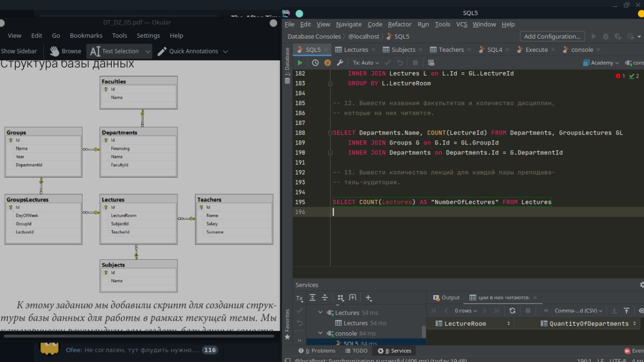Open Quick Annotations dropdown arrow in Okular
The height and width of the screenshot is (362, 644).
(225, 51)
